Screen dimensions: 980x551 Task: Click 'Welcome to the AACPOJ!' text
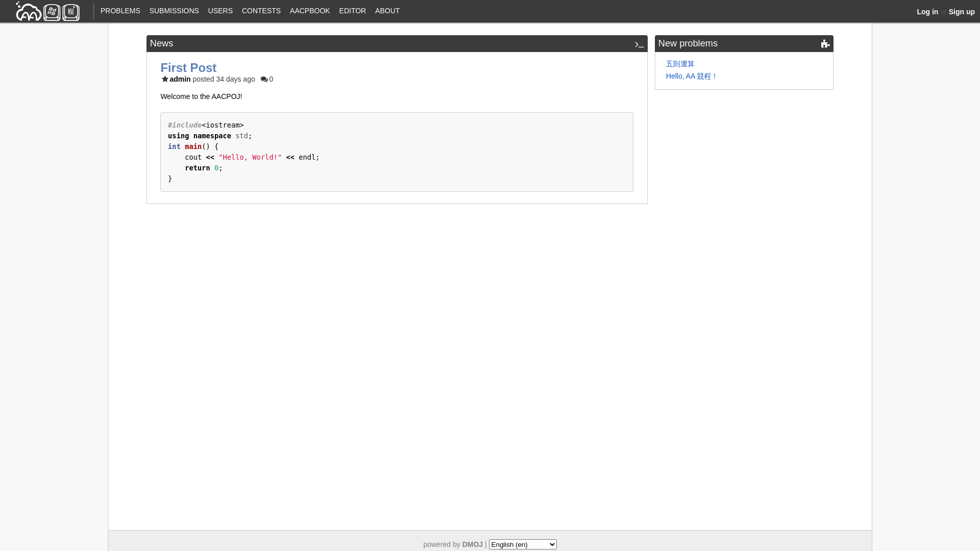click(201, 96)
